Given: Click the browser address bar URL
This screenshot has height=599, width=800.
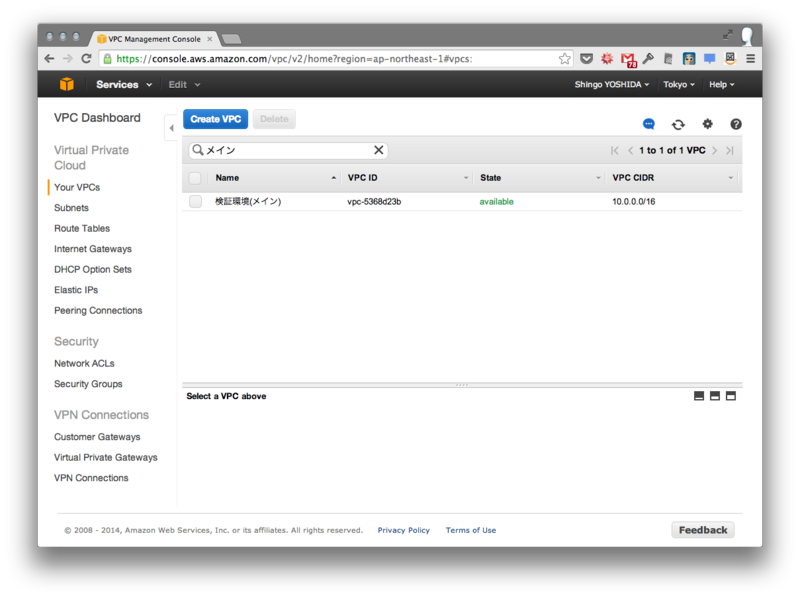Looking at the screenshot, I should [x=294, y=59].
